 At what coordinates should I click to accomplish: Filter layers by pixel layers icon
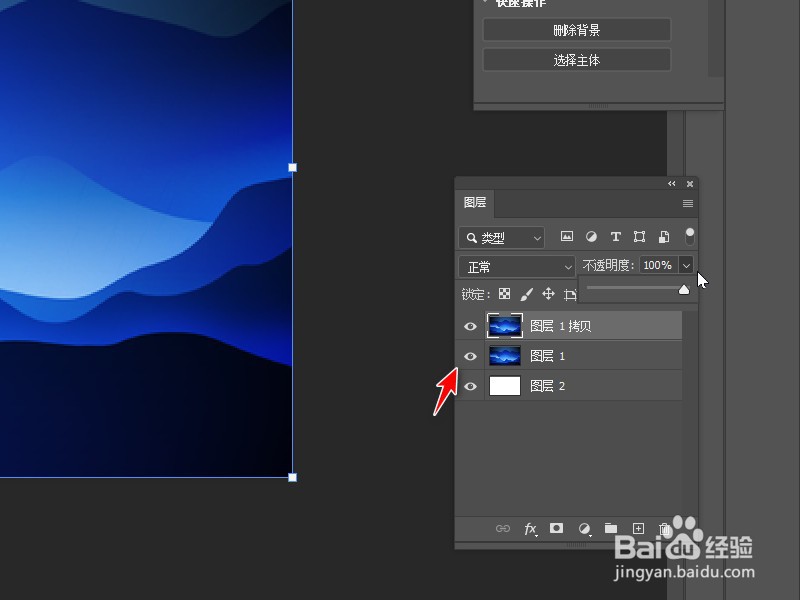[x=567, y=236]
